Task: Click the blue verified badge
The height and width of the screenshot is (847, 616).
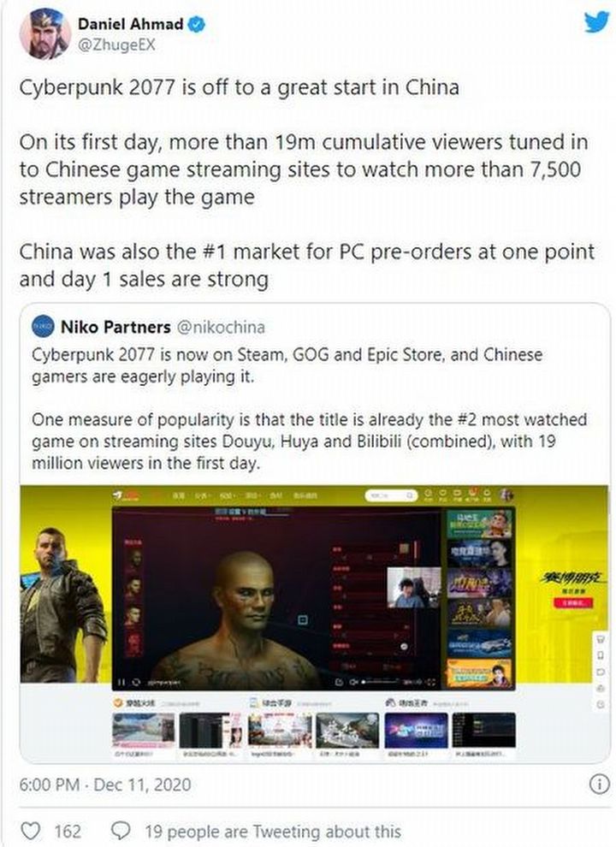Action: pyautogui.click(x=196, y=24)
